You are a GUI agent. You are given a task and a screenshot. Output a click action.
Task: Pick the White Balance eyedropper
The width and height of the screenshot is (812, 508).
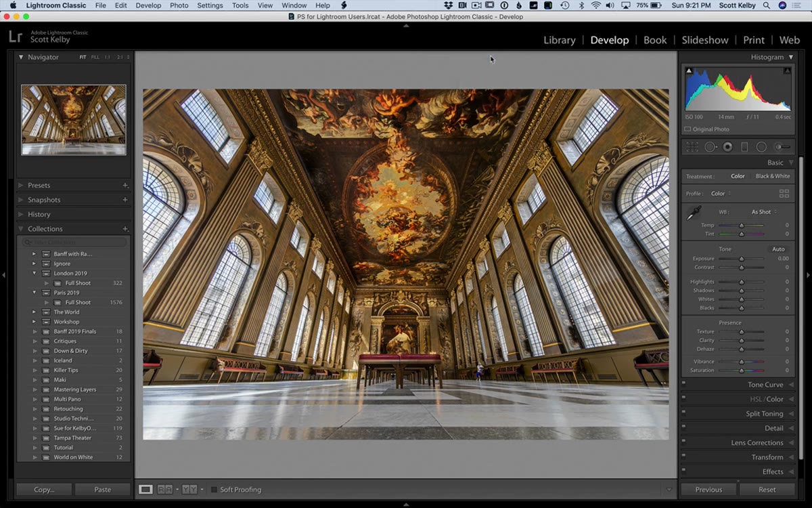[x=694, y=213]
